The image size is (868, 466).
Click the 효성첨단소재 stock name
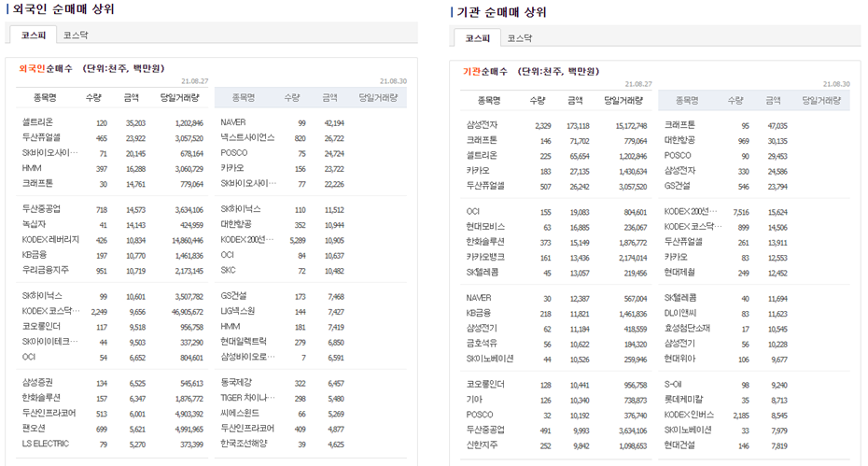pyautogui.click(x=688, y=328)
